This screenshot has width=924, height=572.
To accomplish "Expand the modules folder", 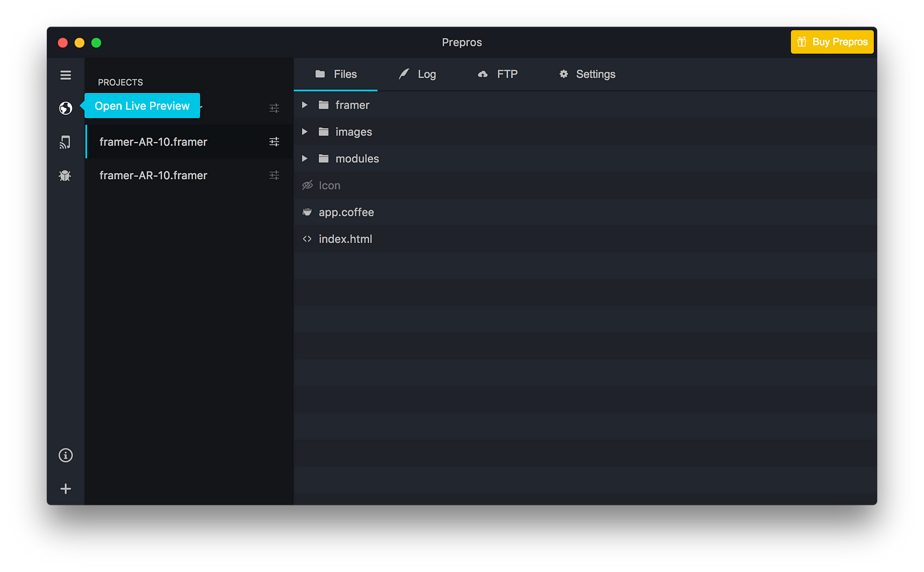I will [304, 158].
